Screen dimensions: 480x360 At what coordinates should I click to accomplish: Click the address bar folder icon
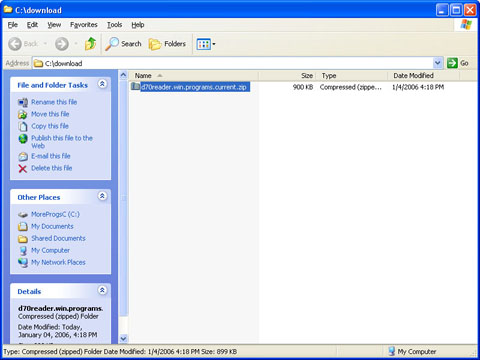39,63
